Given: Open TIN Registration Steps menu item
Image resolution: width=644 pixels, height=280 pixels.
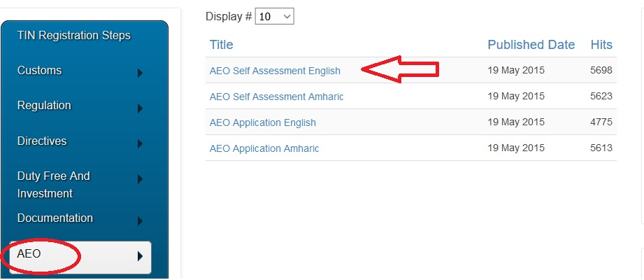Looking at the screenshot, I should pyautogui.click(x=73, y=36).
